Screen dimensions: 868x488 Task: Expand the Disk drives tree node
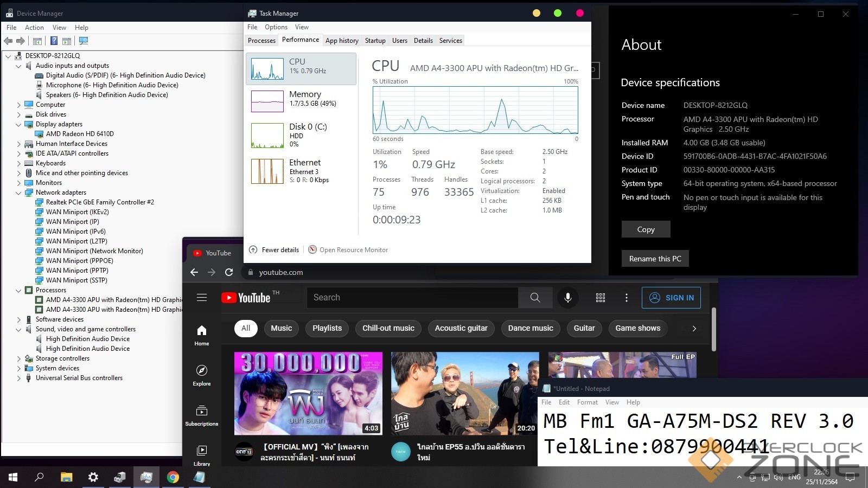pyautogui.click(x=18, y=114)
